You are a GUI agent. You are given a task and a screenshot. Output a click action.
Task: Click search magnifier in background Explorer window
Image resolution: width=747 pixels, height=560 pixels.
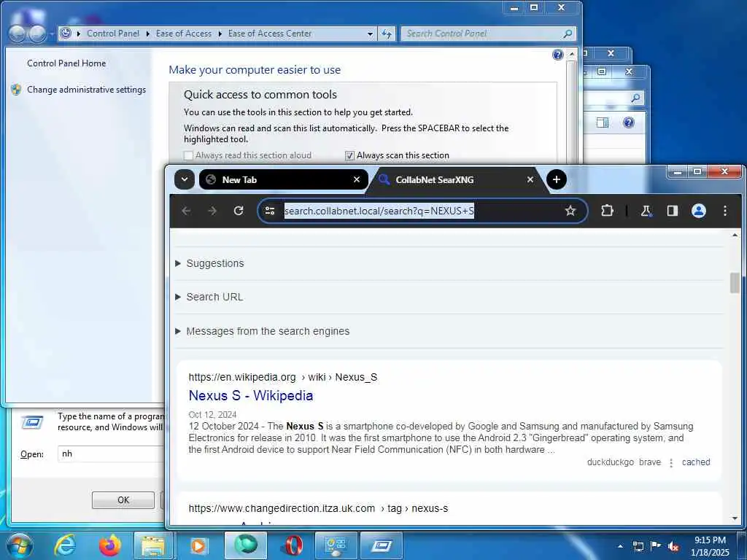point(635,98)
